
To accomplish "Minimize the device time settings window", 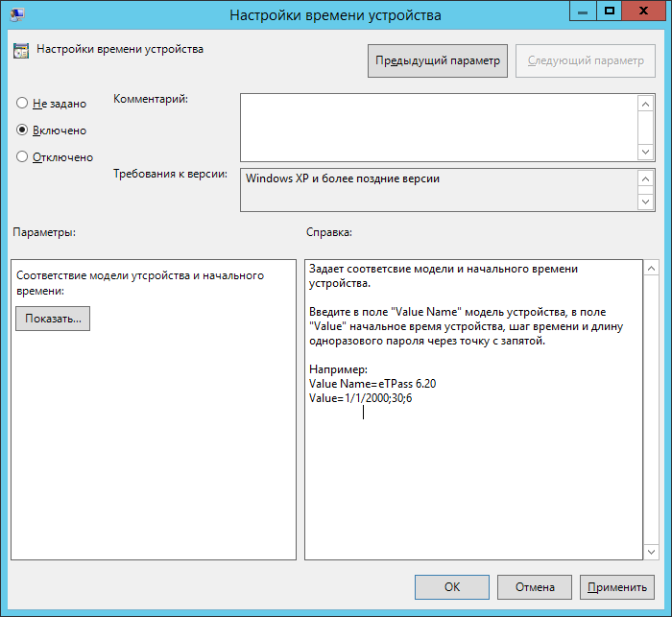I will coord(582,12).
